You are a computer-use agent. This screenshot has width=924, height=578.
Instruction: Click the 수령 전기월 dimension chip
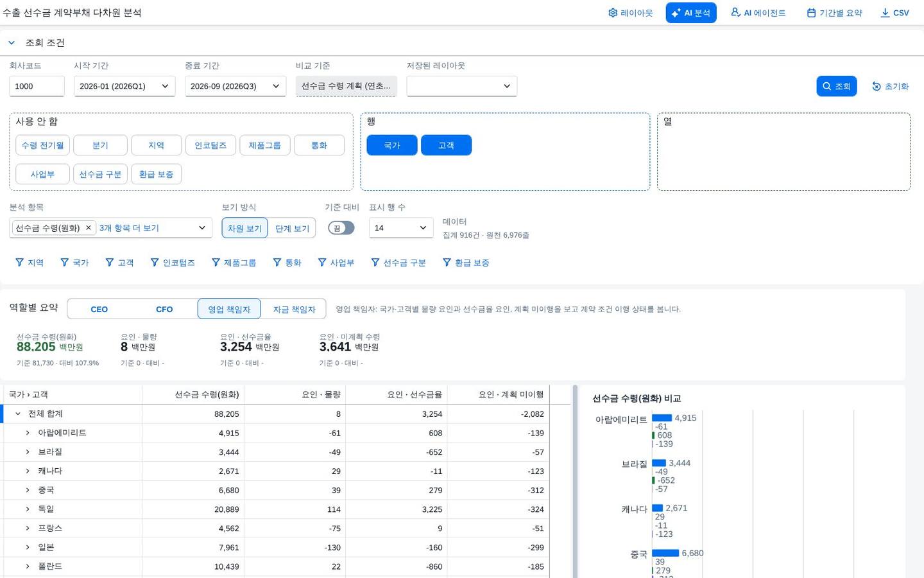point(43,145)
